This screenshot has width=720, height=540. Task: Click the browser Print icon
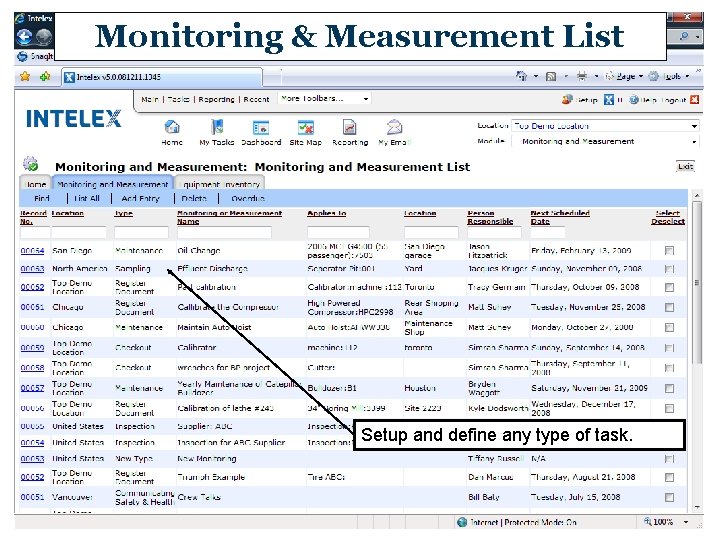pyautogui.click(x=581, y=76)
